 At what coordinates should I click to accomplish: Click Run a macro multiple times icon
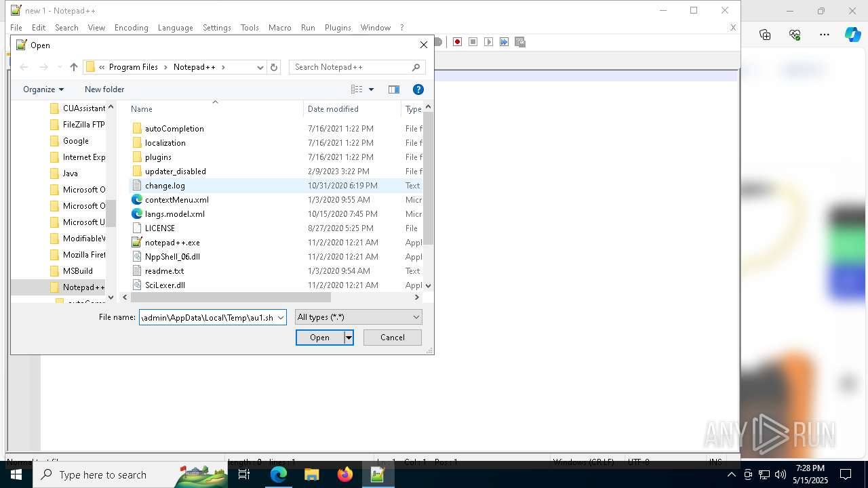point(505,42)
